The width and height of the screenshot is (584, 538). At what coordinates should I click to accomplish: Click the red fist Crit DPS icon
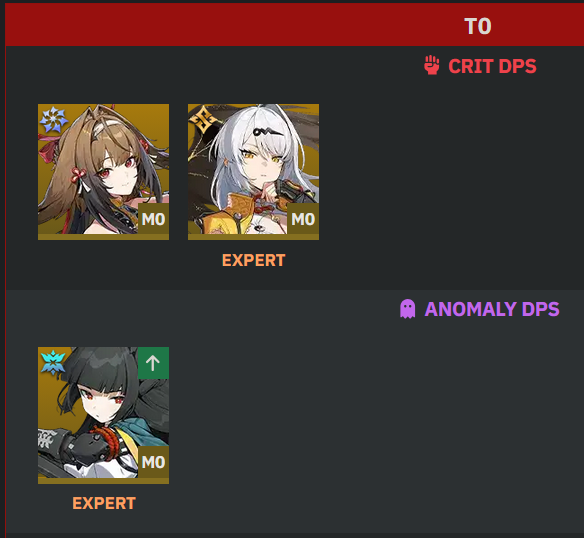pos(431,65)
